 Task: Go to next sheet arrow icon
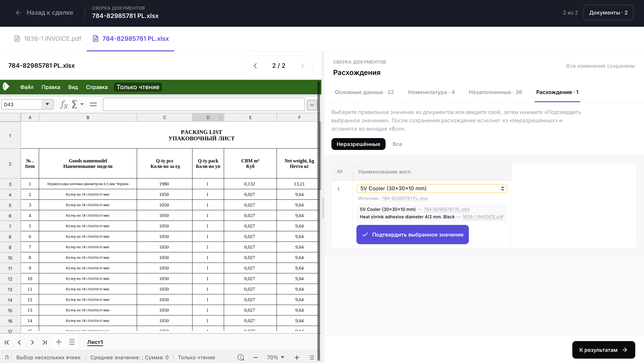(32, 342)
